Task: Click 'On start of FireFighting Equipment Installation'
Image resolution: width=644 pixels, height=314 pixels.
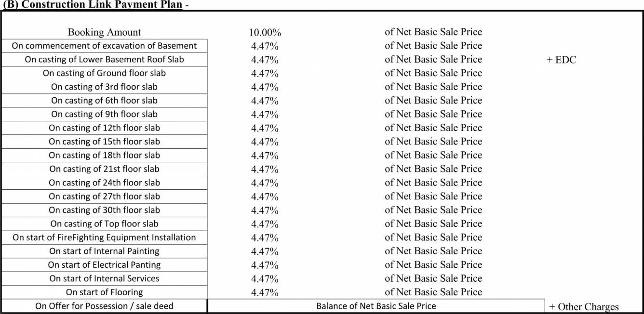Action: [104, 237]
